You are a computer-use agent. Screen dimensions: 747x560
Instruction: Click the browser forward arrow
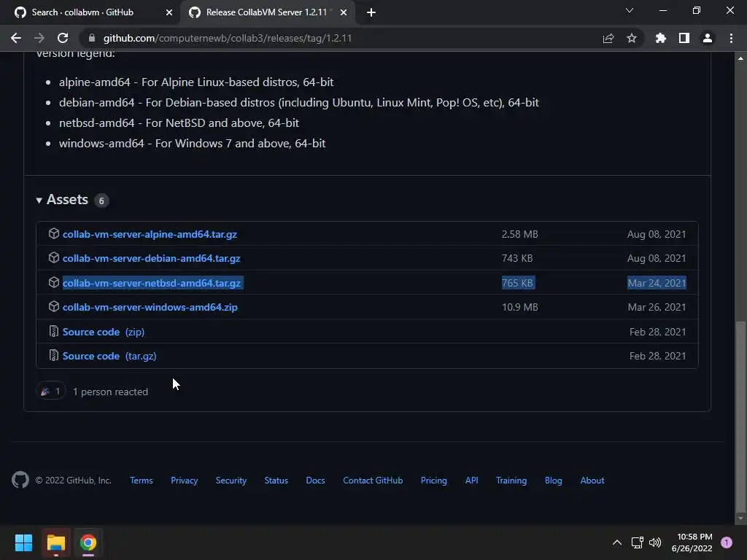pos(39,38)
